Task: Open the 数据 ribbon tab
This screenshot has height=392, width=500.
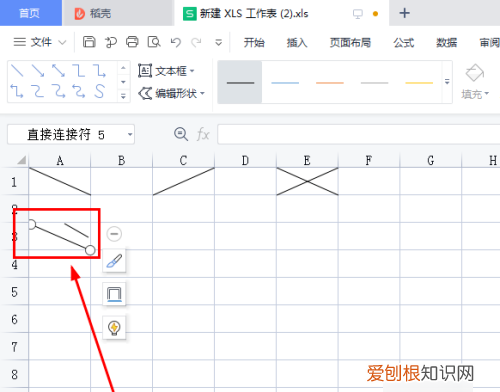Action: [446, 42]
